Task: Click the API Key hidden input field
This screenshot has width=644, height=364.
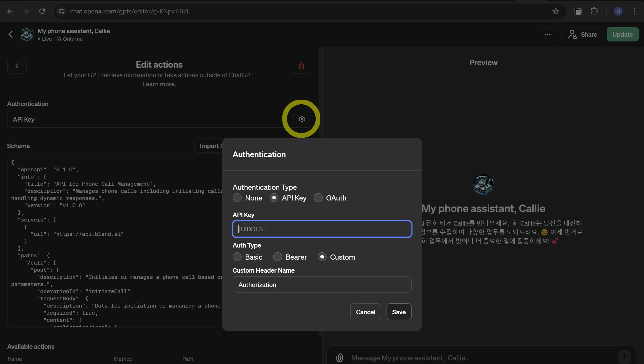Action: click(x=322, y=229)
